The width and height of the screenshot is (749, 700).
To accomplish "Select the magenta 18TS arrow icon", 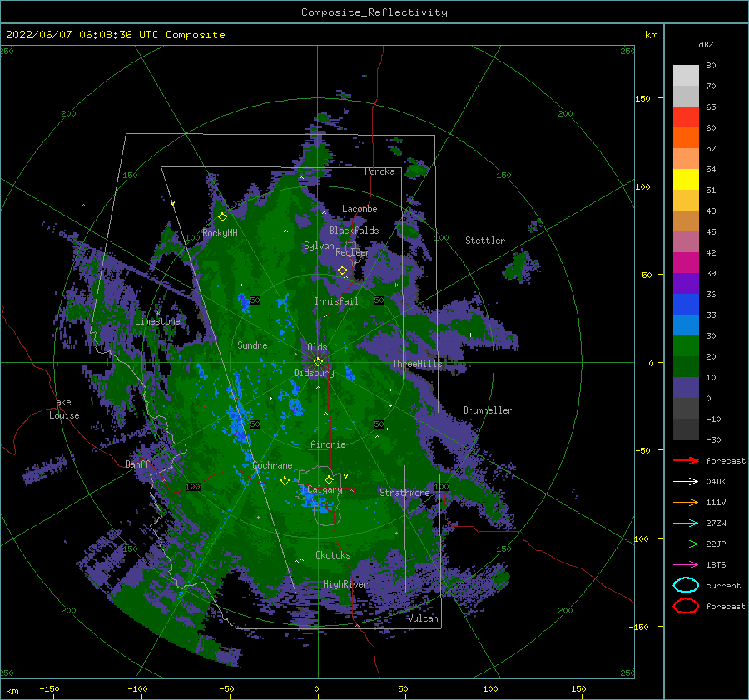I will point(686,565).
